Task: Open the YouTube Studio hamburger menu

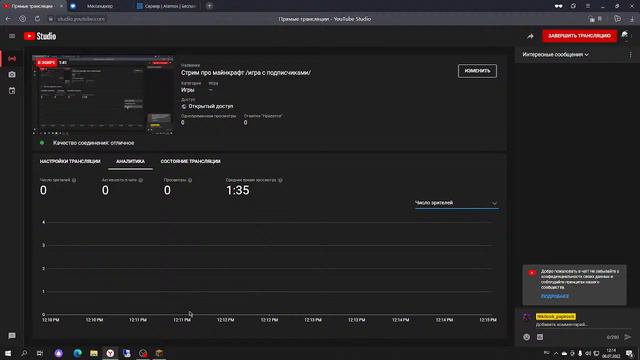Action: 12,36
